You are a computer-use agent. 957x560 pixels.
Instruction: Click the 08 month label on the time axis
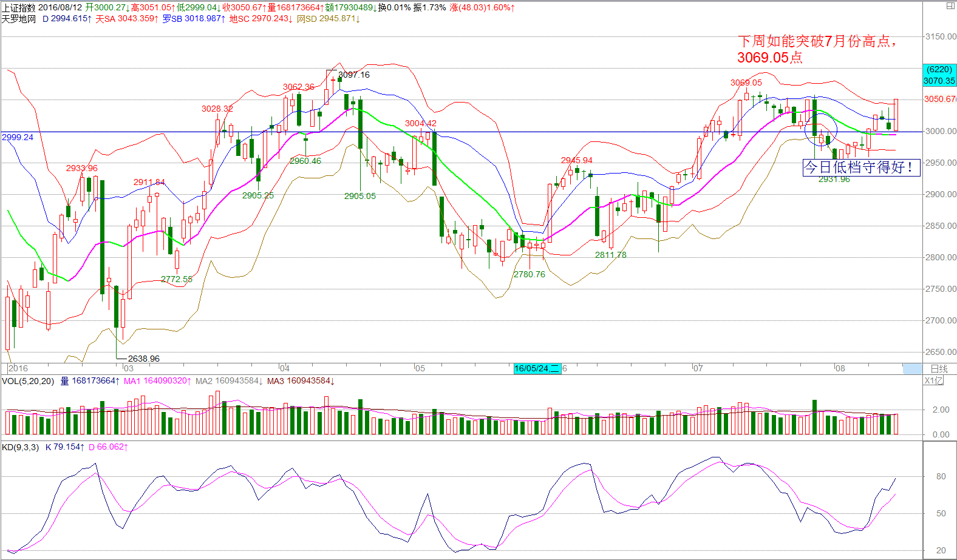[840, 368]
